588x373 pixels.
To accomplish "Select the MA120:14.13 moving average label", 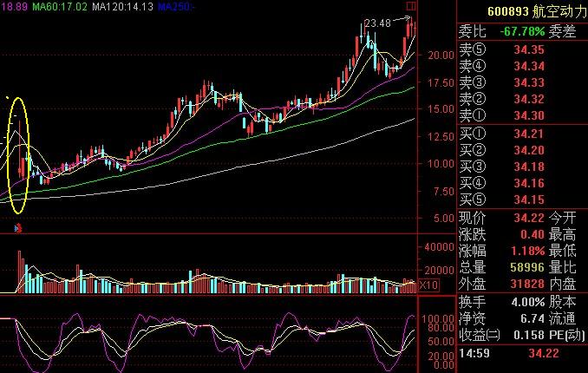I will (122, 6).
